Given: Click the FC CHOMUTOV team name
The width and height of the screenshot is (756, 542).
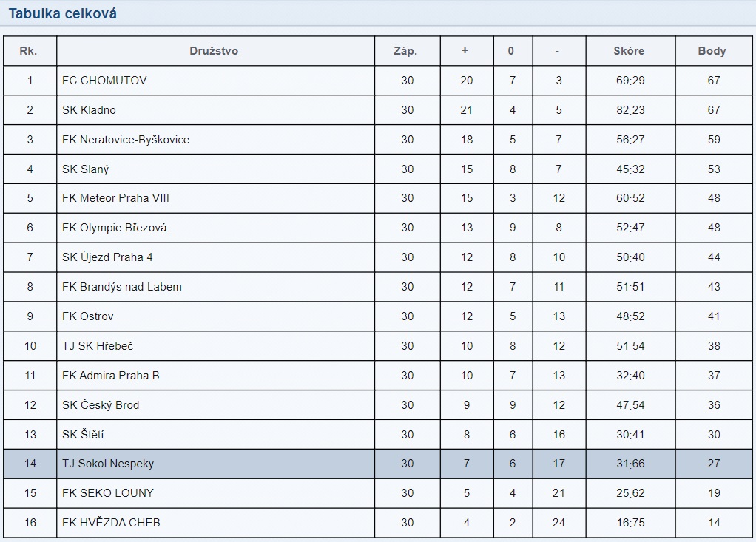Looking at the screenshot, I should tap(104, 80).
